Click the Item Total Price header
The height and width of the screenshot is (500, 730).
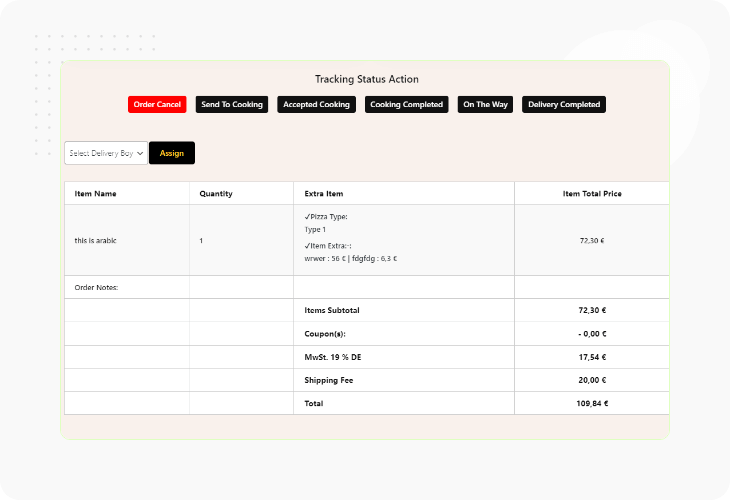592,193
